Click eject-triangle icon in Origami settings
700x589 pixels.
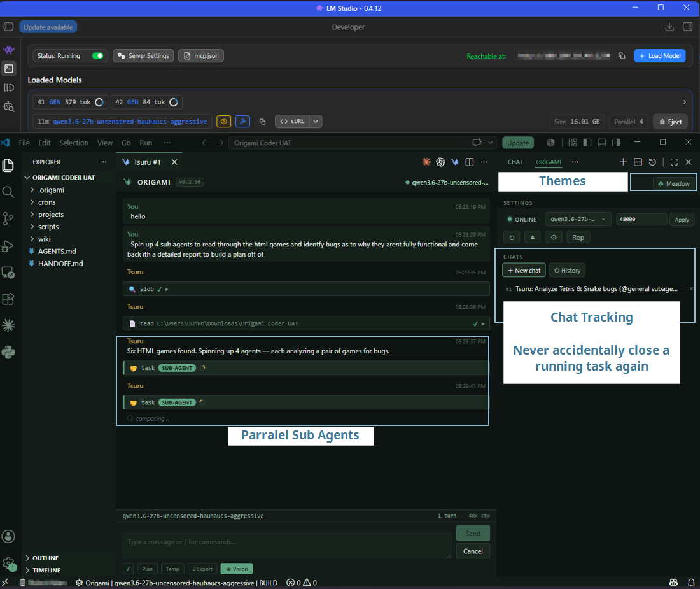[533, 238]
